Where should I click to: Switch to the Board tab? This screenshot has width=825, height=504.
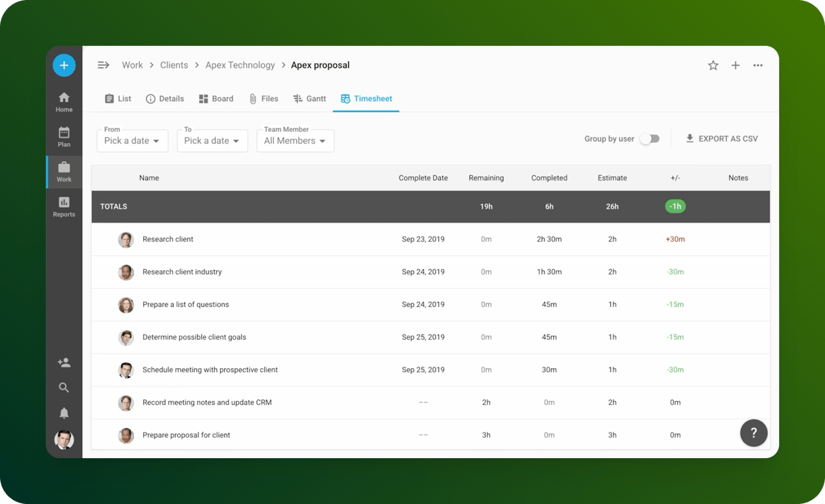tap(216, 98)
